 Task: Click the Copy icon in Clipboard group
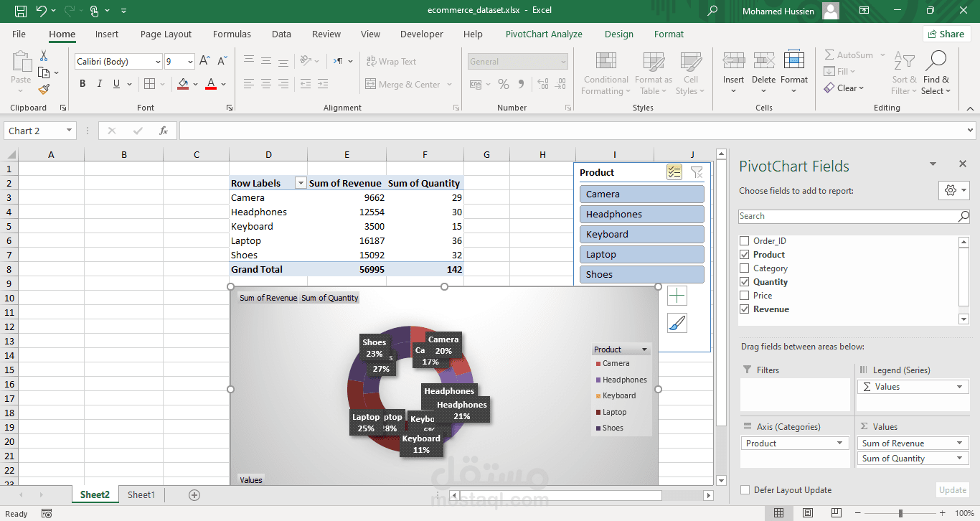44,72
